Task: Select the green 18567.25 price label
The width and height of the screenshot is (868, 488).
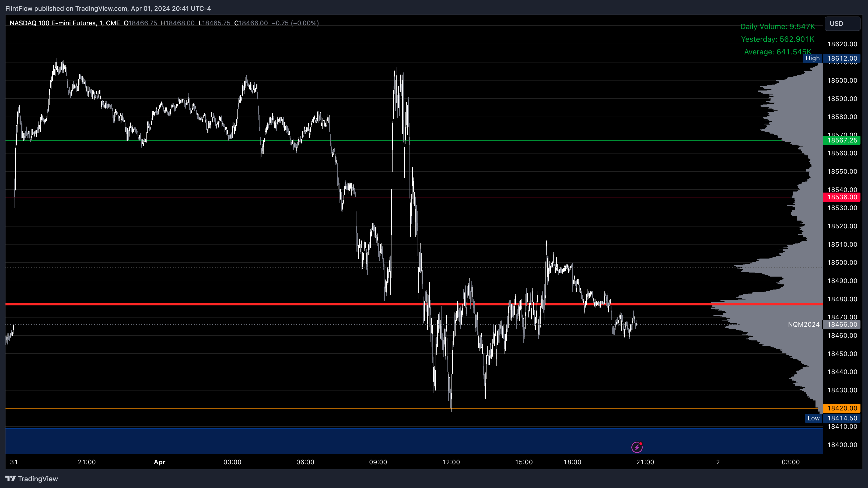Action: pyautogui.click(x=841, y=140)
